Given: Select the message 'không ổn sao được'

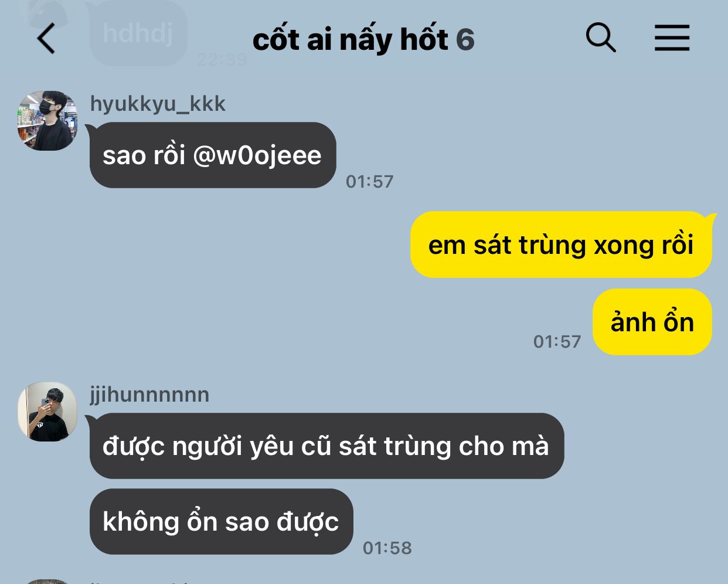Looking at the screenshot, I should point(222,521).
